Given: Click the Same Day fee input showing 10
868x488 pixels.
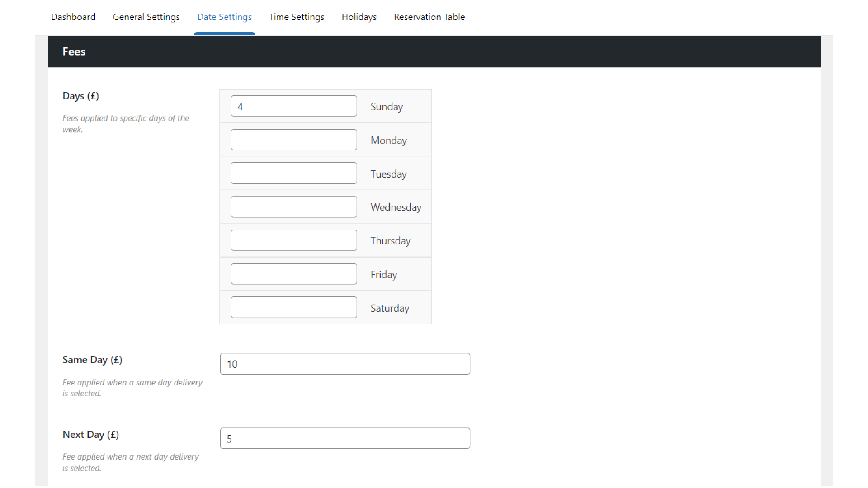Looking at the screenshot, I should coord(345,363).
